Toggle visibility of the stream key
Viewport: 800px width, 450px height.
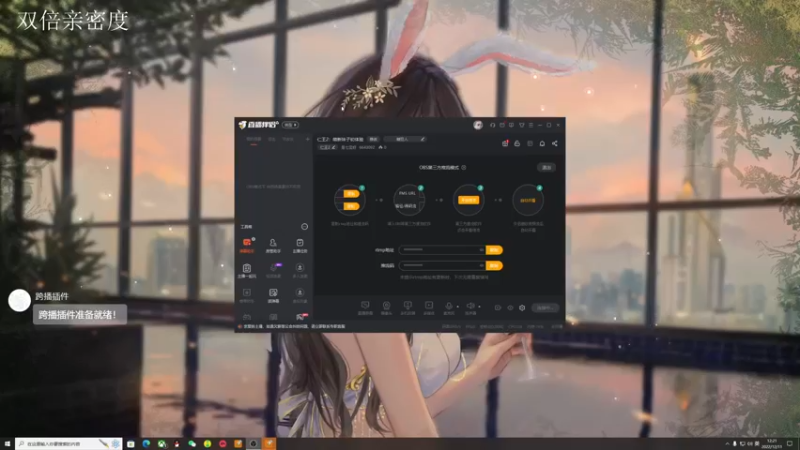point(481,265)
